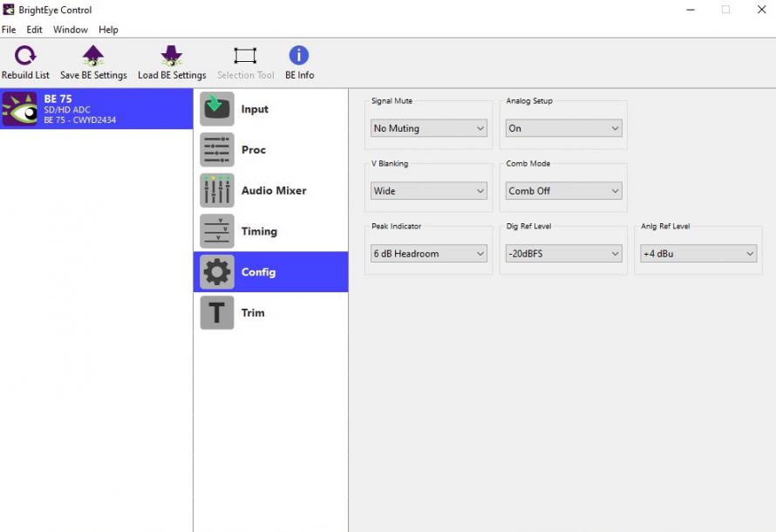Expand the Anlg Ref Level dropdown
Screen dimensions: 776x532
coord(698,254)
